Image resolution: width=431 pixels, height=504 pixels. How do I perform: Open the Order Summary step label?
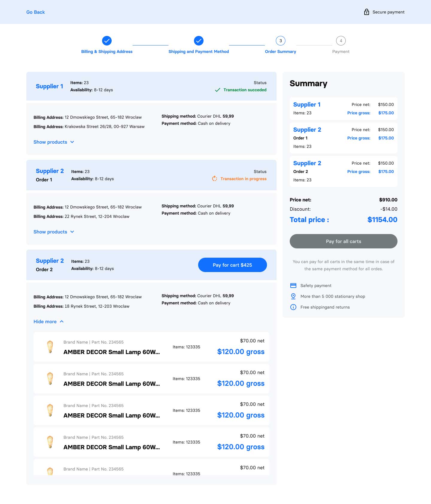pos(280,51)
